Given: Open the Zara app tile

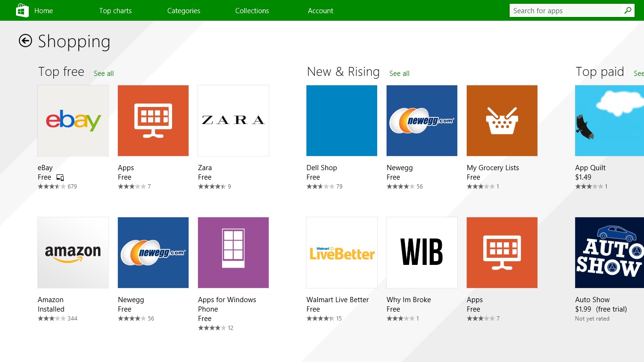Looking at the screenshot, I should 233,121.
